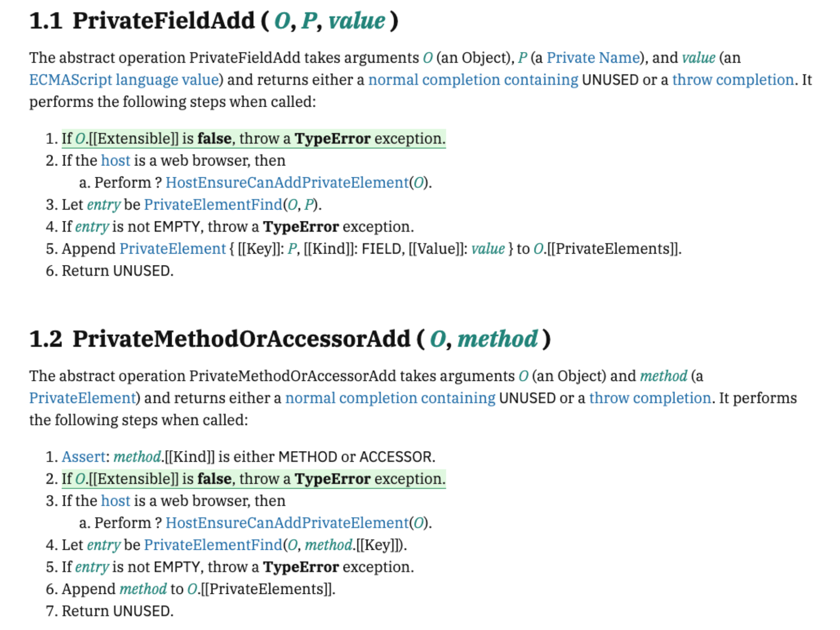Screen dimensions: 840x630
Task: Click the PrivateMethodOrAccessorAdd section heading
Action: click(x=241, y=339)
